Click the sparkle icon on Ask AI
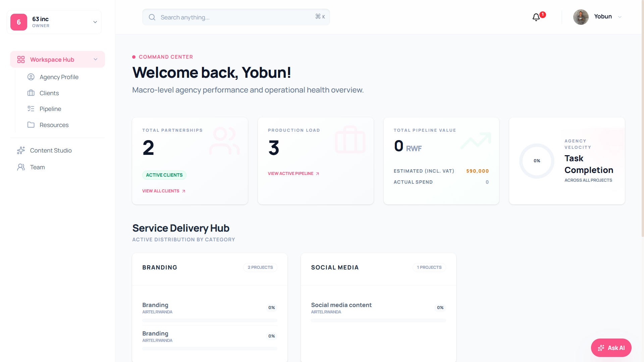644x362 pixels. point(601,348)
